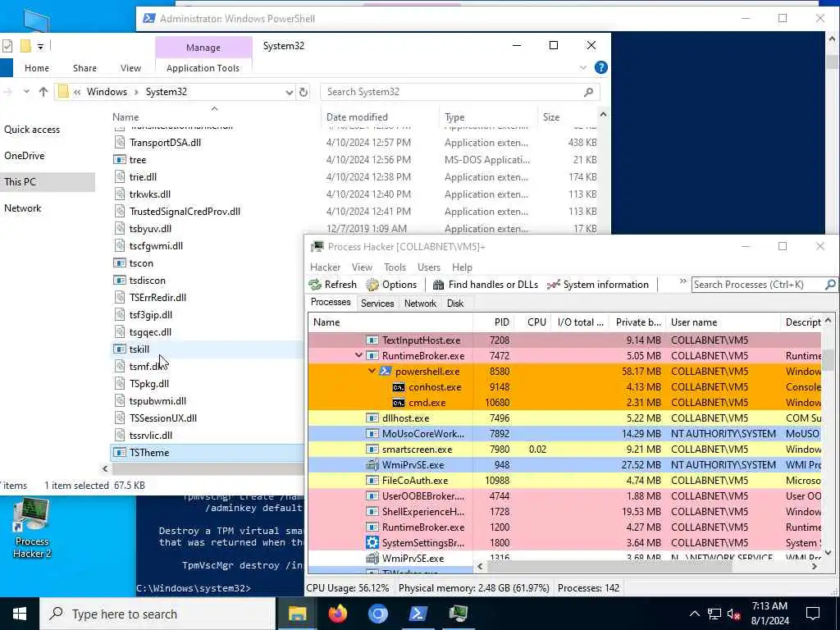Open the Tools menu in Process Hacker
The width and height of the screenshot is (840, 630).
[395, 267]
